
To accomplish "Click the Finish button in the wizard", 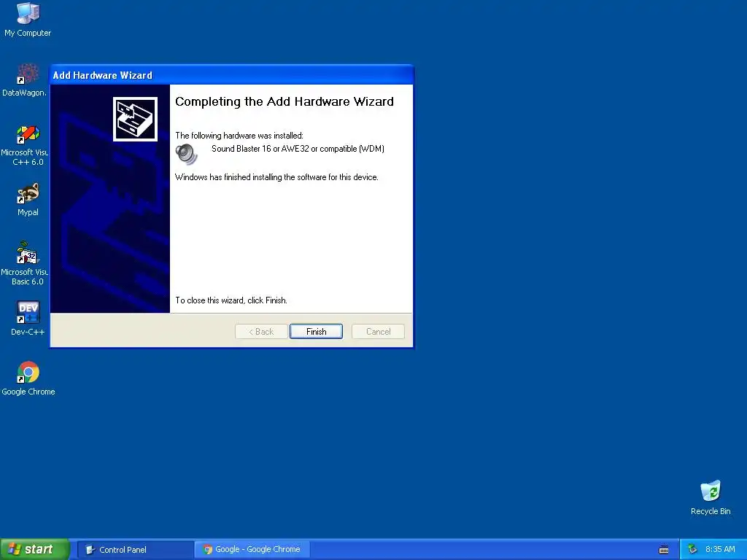I will [x=317, y=332].
